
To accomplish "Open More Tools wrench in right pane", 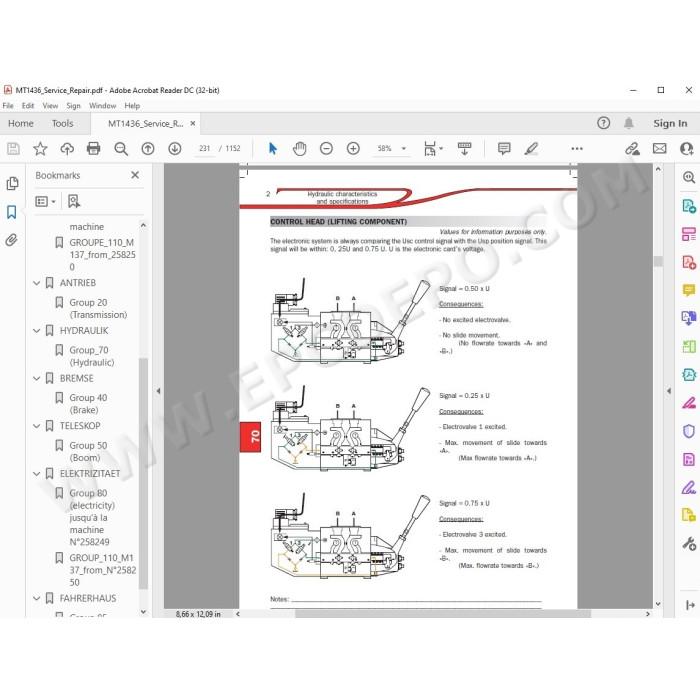I will (x=689, y=544).
